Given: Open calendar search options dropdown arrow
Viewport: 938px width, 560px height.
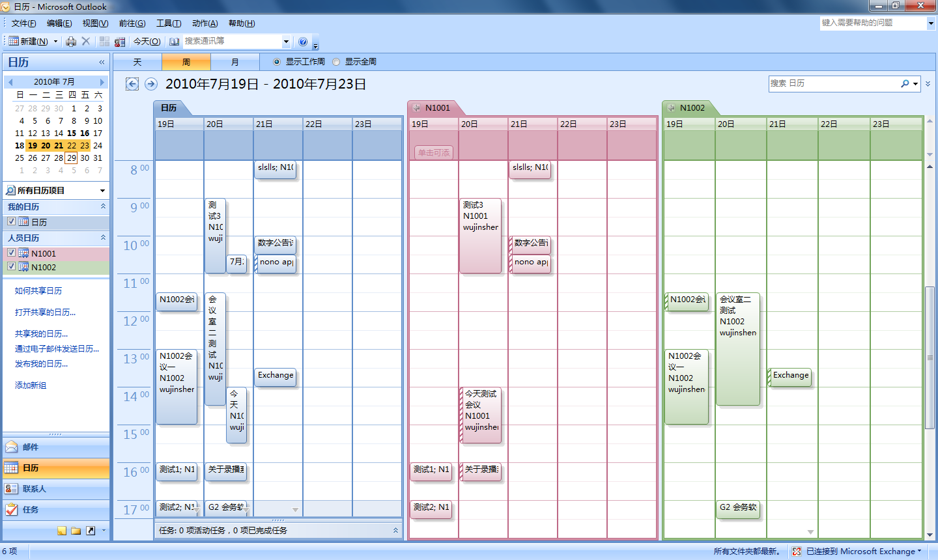Looking at the screenshot, I should [915, 83].
